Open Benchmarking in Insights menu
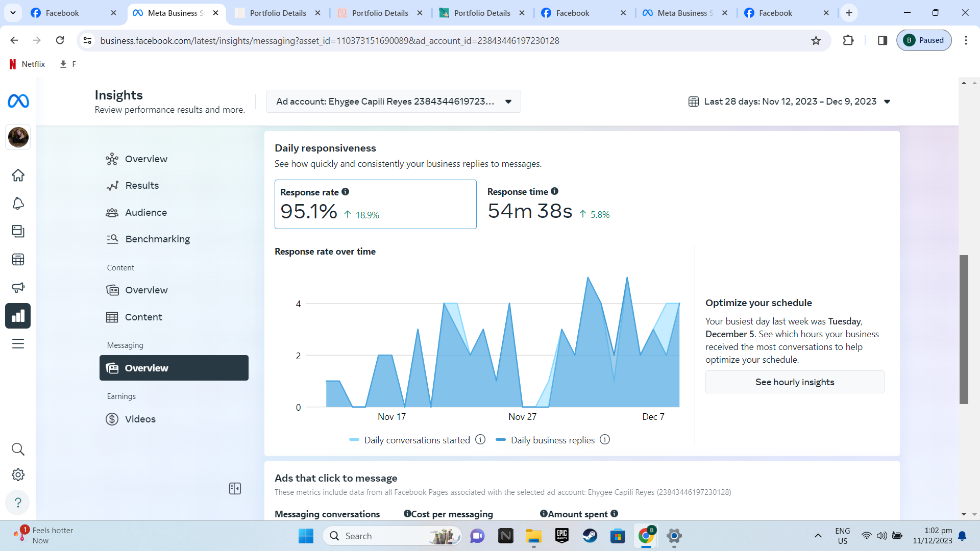This screenshot has width=980, height=551. click(157, 239)
